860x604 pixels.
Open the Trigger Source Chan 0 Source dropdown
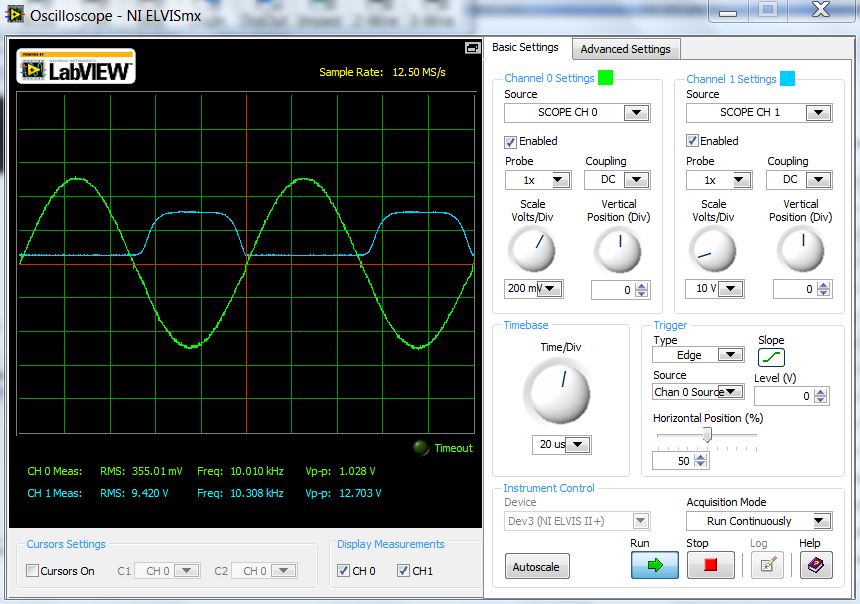click(x=698, y=392)
